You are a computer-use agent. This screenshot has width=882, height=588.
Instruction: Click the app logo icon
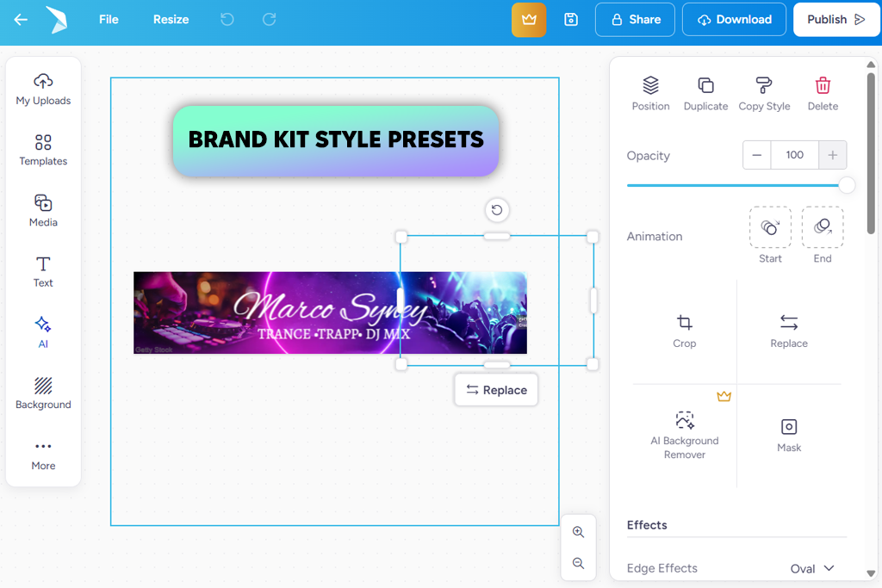click(57, 20)
